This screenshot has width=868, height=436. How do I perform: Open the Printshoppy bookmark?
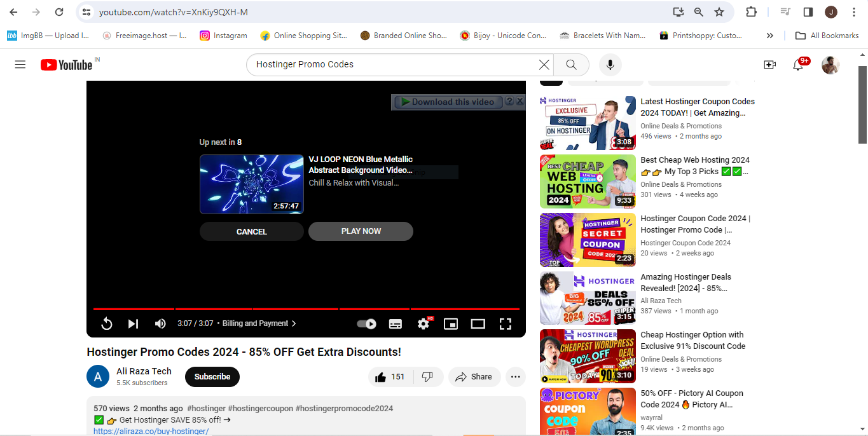point(701,36)
